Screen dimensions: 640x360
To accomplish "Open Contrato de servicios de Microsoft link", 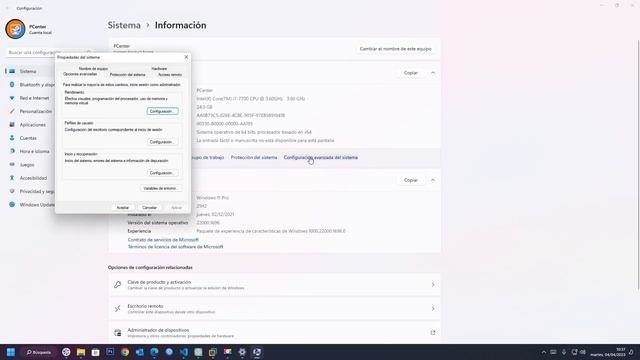I will (x=163, y=240).
